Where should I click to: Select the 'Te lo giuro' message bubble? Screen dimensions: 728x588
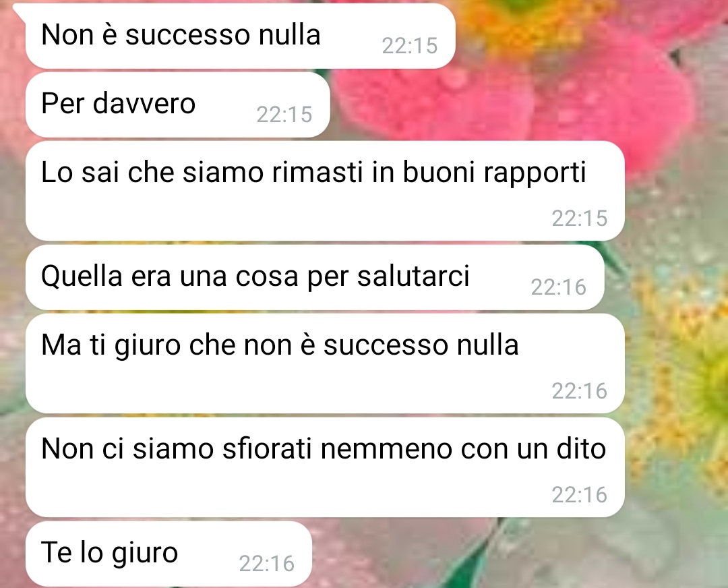168,554
